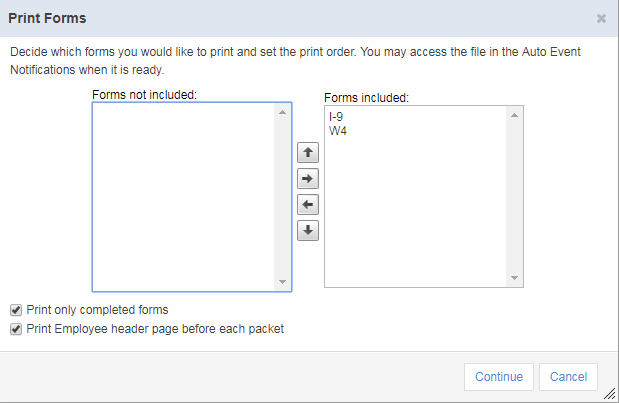The width and height of the screenshot is (619, 403).
Task: Uncheck Print Employee header page checkbox
Action: coord(16,329)
